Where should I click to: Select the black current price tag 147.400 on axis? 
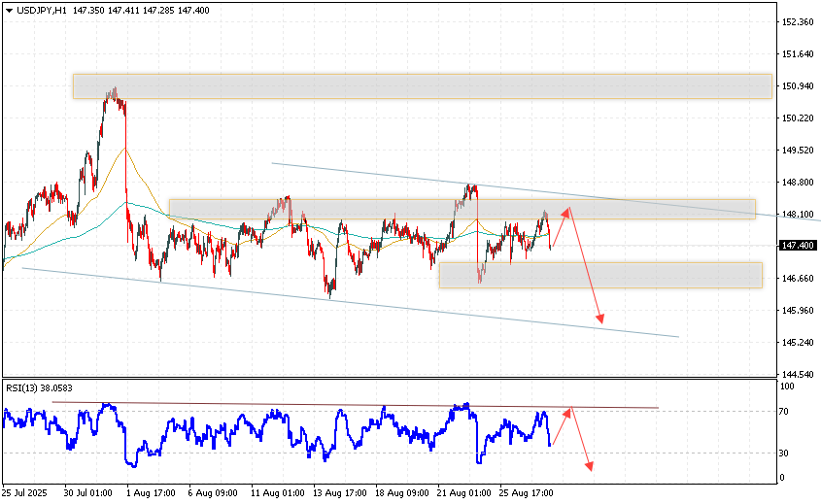798,246
